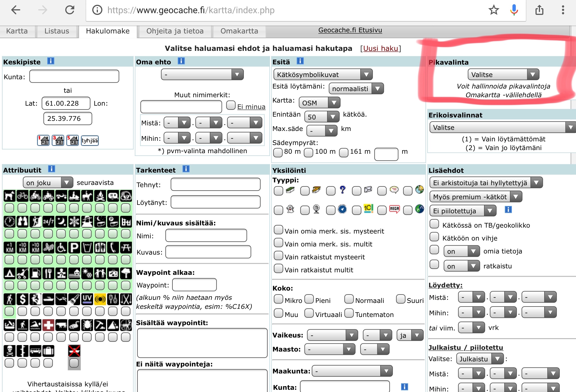The height and width of the screenshot is (392, 576).
Task: Click the dogs allowed attribute icon
Action: 9,196
